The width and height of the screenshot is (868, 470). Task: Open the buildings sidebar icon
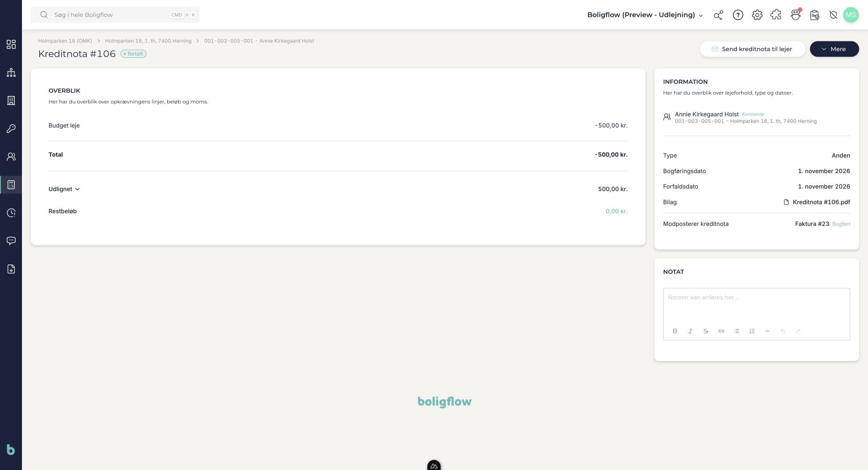click(11, 101)
